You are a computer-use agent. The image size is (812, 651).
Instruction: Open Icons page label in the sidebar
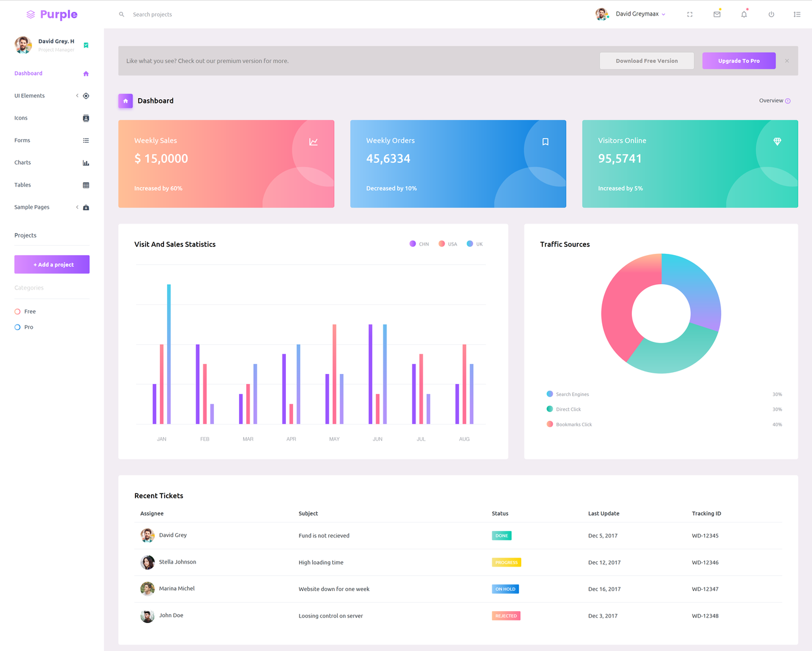pyautogui.click(x=21, y=118)
